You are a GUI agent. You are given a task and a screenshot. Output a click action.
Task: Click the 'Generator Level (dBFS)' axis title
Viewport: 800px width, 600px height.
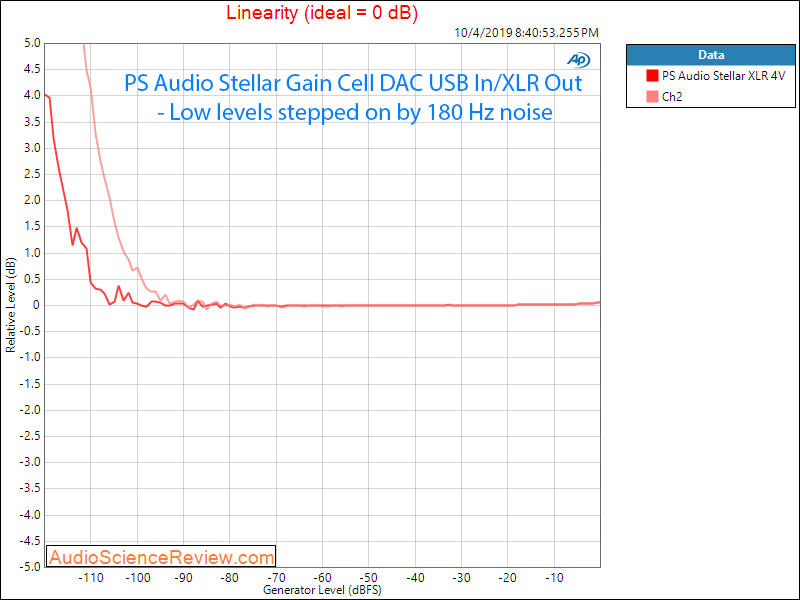[x=322, y=590]
